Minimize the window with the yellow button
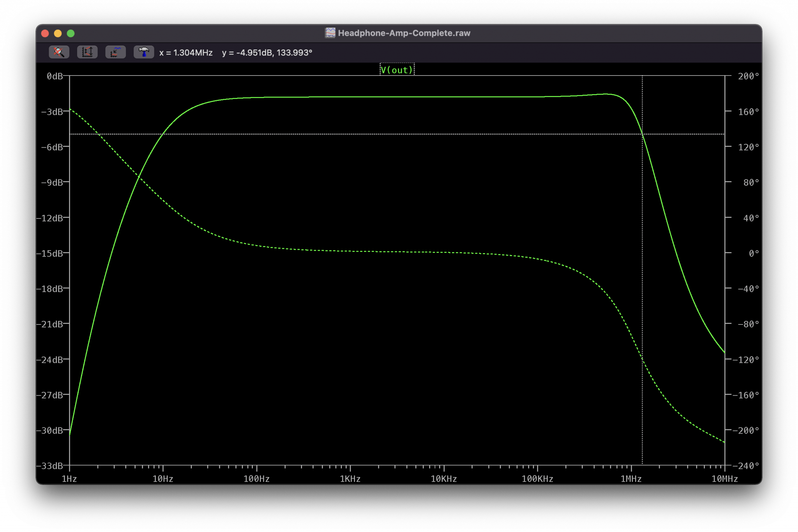 click(58, 33)
